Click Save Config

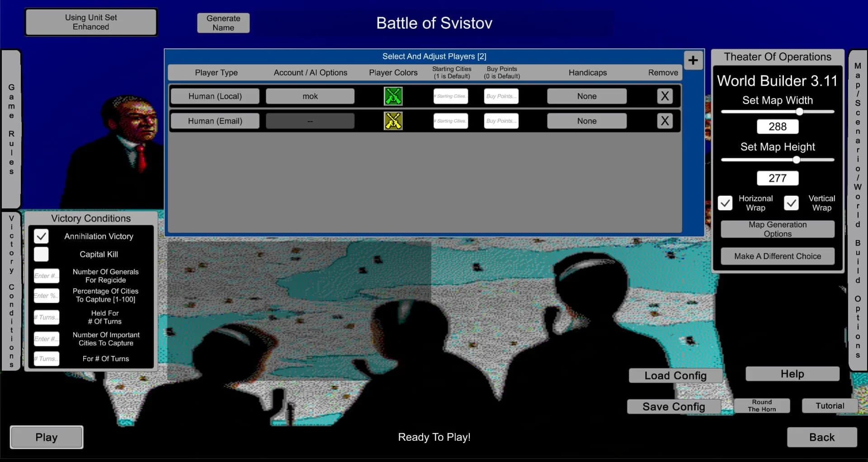674,406
